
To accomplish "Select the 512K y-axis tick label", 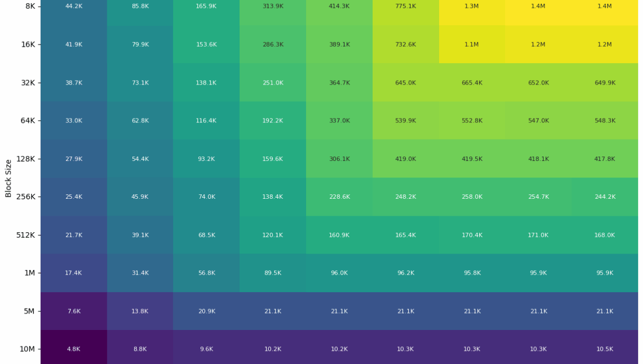I will click(25, 235).
